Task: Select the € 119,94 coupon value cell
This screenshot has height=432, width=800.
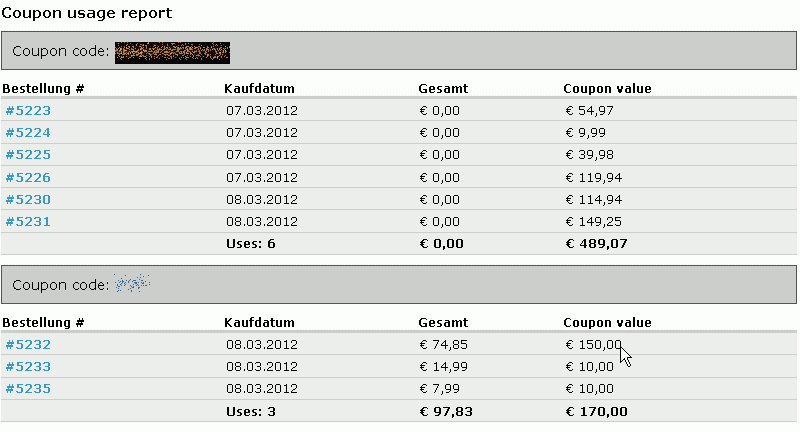Action: [x=594, y=178]
